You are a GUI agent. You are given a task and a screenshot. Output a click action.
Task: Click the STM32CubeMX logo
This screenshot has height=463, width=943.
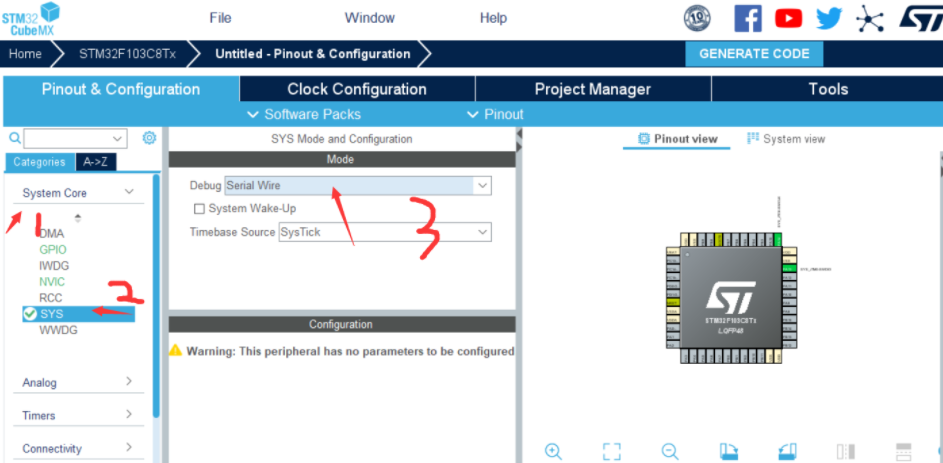click(x=30, y=19)
